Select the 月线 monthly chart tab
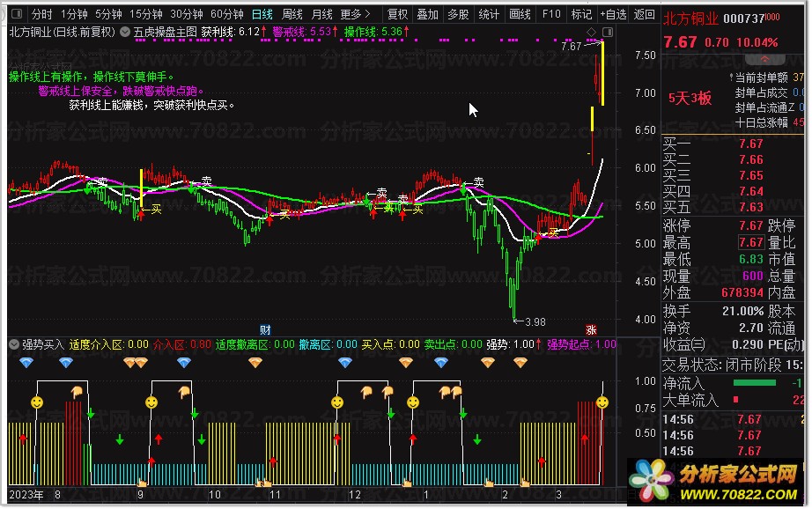 (x=322, y=14)
